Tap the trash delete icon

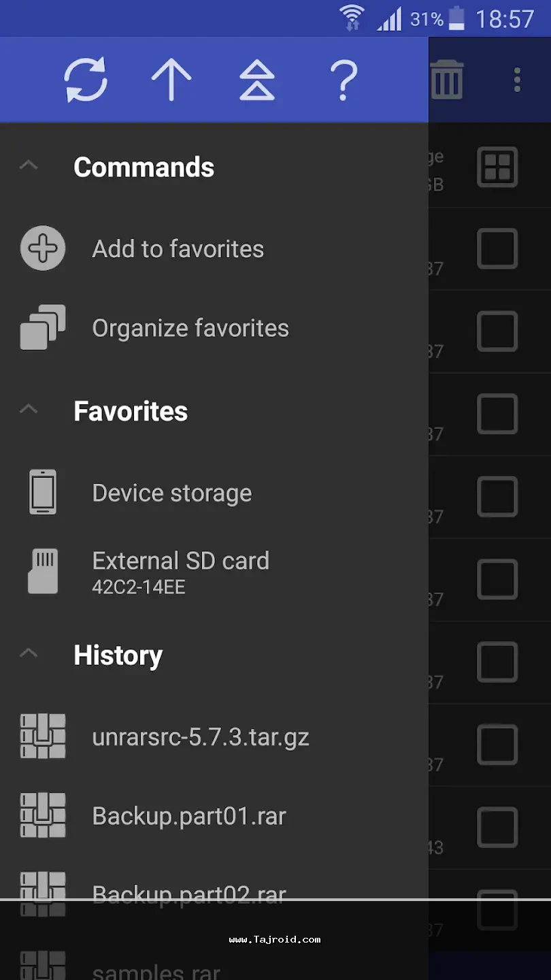click(x=447, y=80)
